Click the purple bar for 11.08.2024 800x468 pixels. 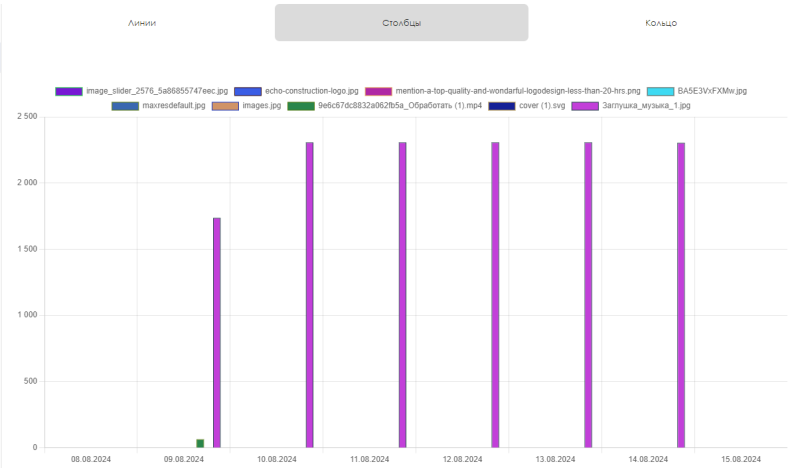coord(403,295)
